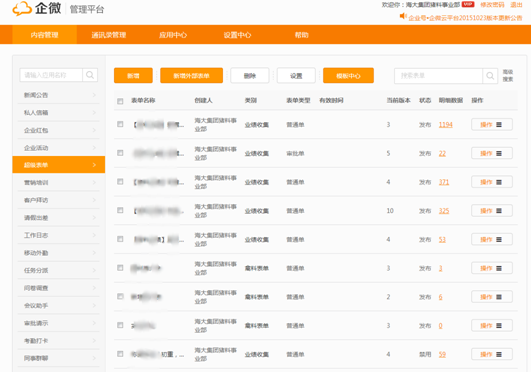The height and width of the screenshot is (372, 531).
Task: Select 企业红包 in the sidebar
Action: (59, 130)
